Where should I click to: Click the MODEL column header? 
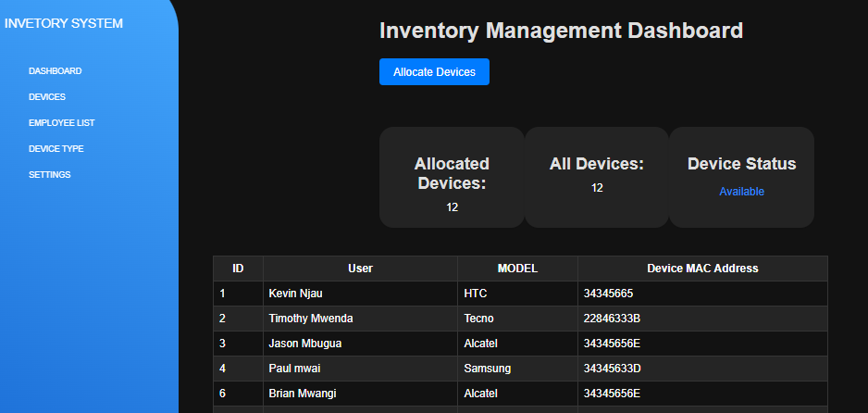(x=517, y=269)
